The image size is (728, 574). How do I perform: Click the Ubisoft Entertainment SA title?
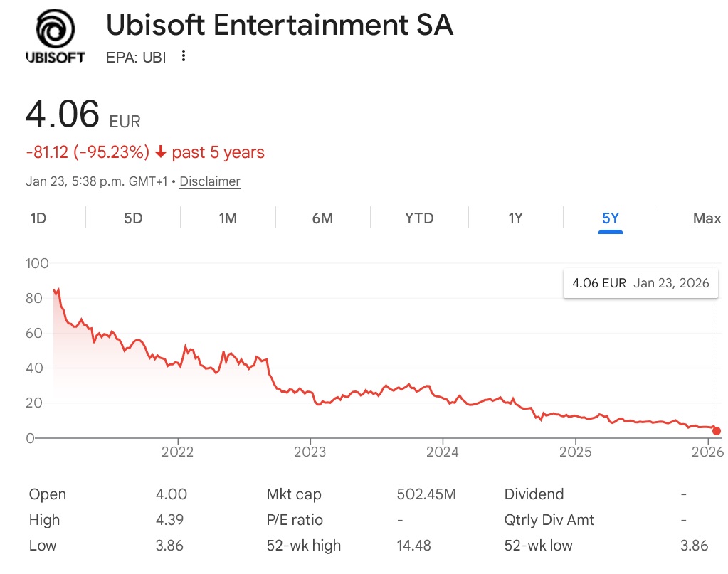(x=280, y=26)
